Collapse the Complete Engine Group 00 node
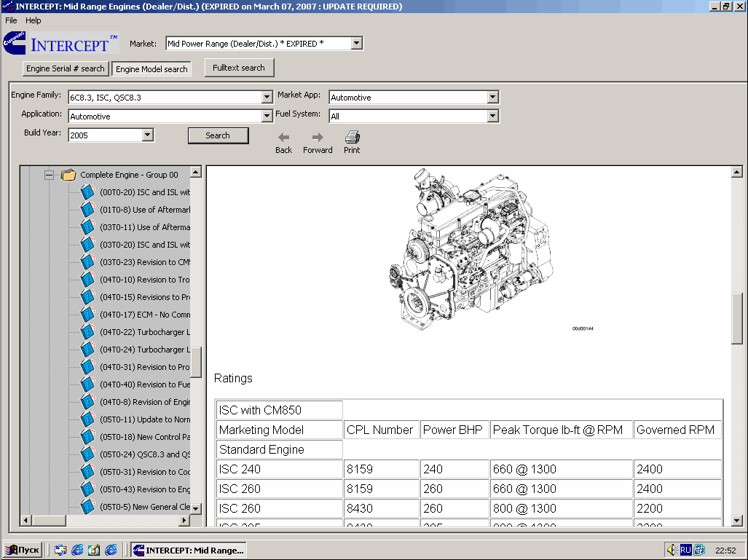The width and height of the screenshot is (748, 560). click(49, 175)
